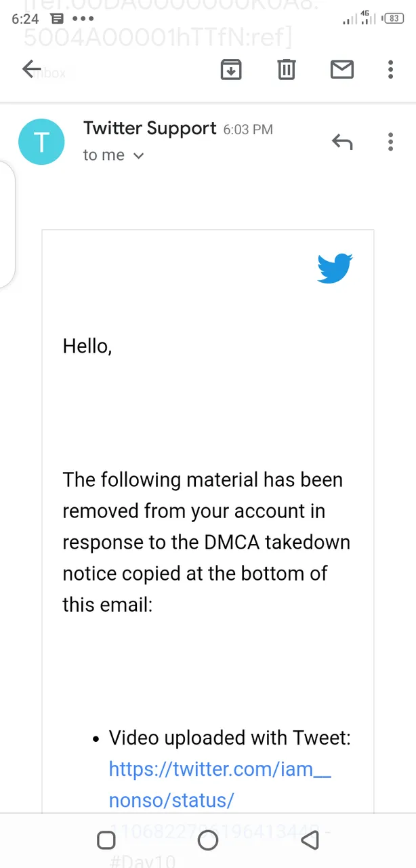Tap the 'to me' recipient text

click(x=104, y=155)
